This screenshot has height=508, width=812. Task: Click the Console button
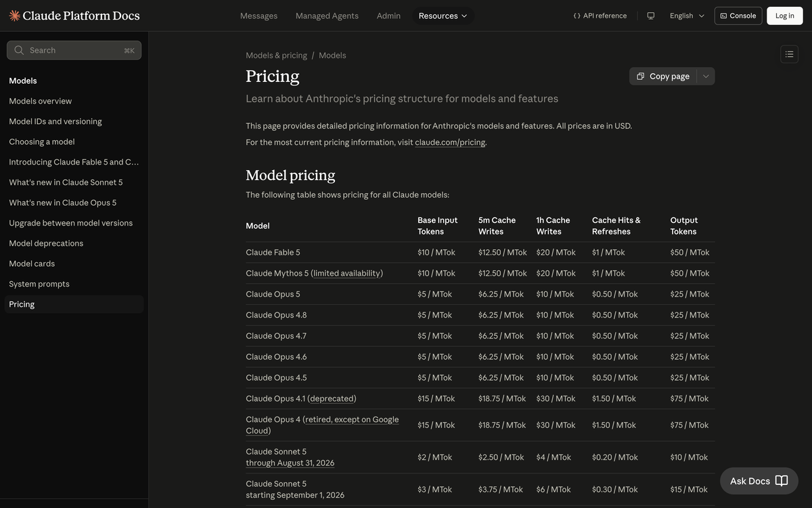pyautogui.click(x=738, y=16)
